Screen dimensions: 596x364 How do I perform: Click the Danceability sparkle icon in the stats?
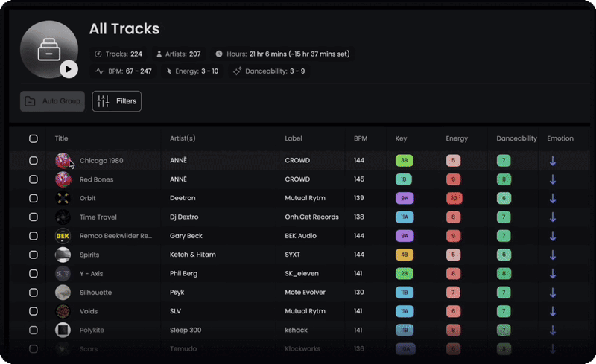237,71
